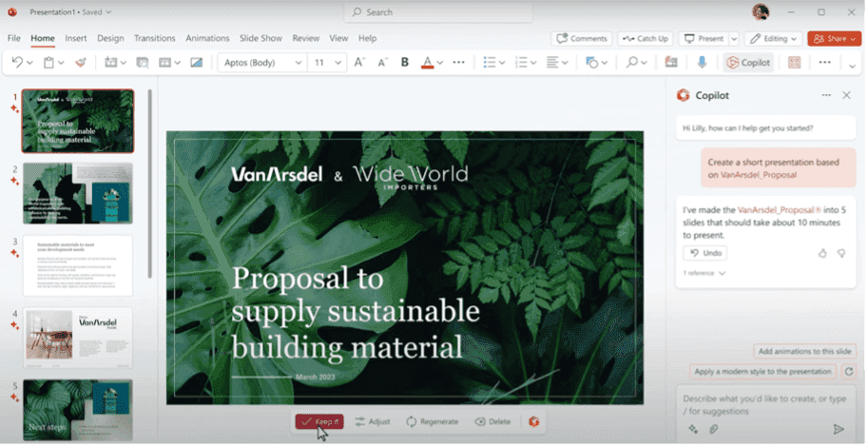The height and width of the screenshot is (447, 868).
Task: Toggle bold formatting
Action: tap(405, 63)
